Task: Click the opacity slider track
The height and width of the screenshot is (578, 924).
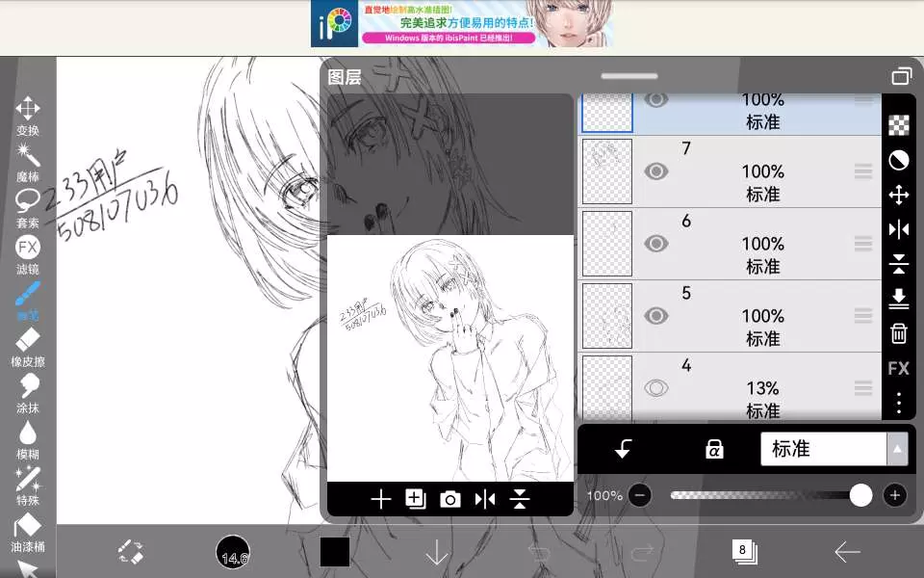Action: pyautogui.click(x=771, y=495)
